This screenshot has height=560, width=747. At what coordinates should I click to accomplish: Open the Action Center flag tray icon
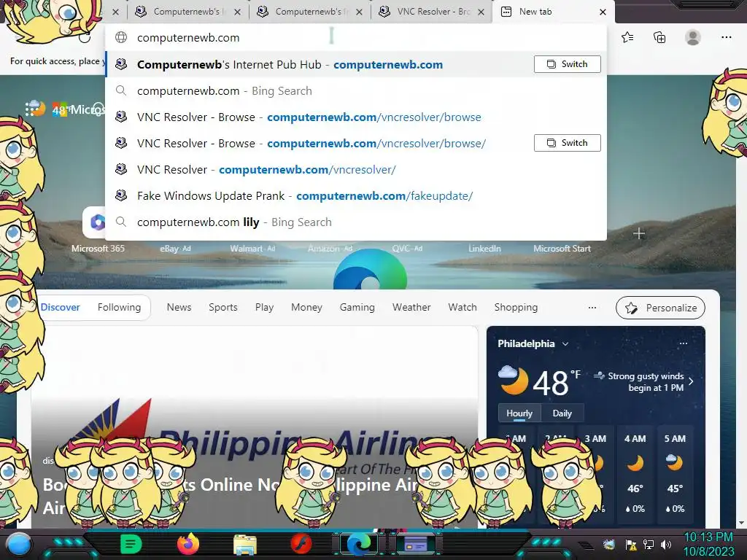tap(631, 544)
